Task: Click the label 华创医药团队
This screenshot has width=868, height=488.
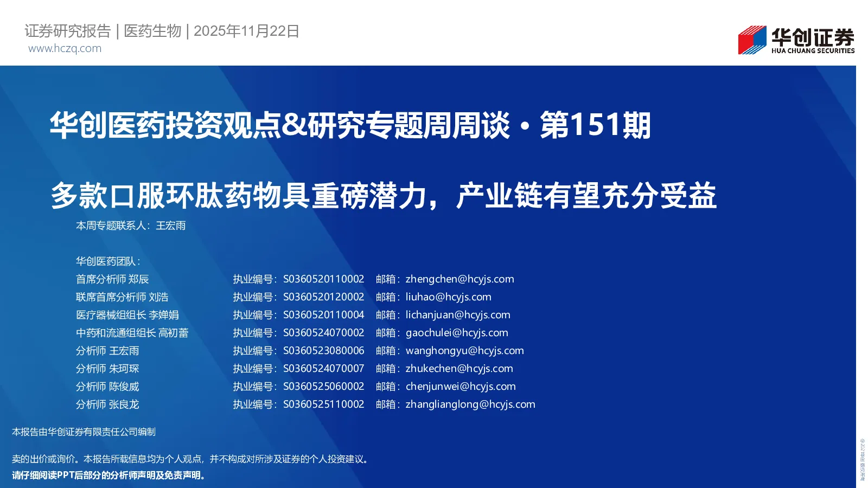Action: pos(108,261)
